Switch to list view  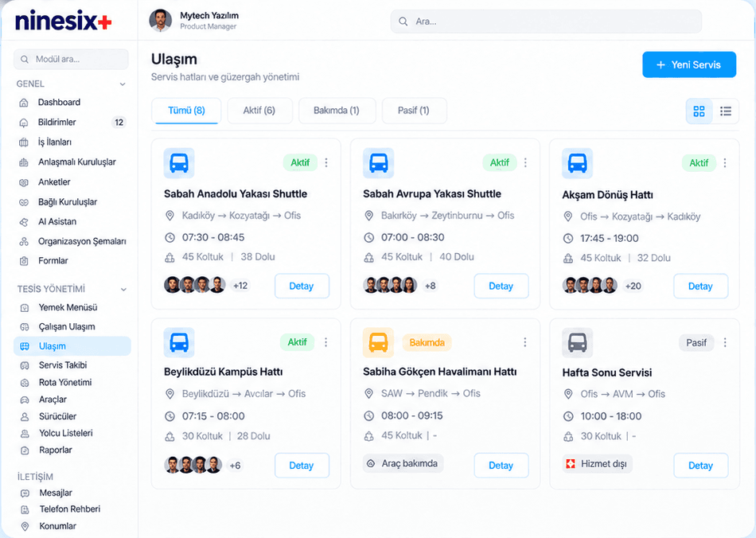[726, 111]
